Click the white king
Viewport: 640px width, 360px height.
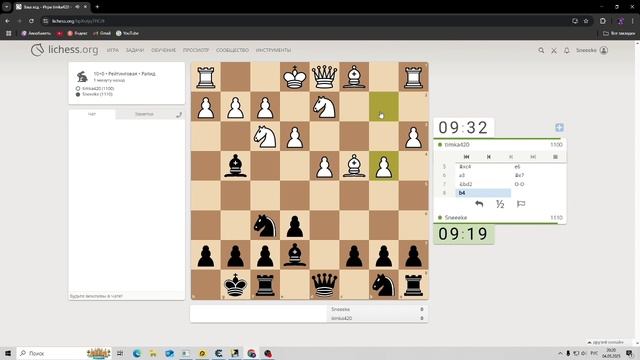click(295, 77)
